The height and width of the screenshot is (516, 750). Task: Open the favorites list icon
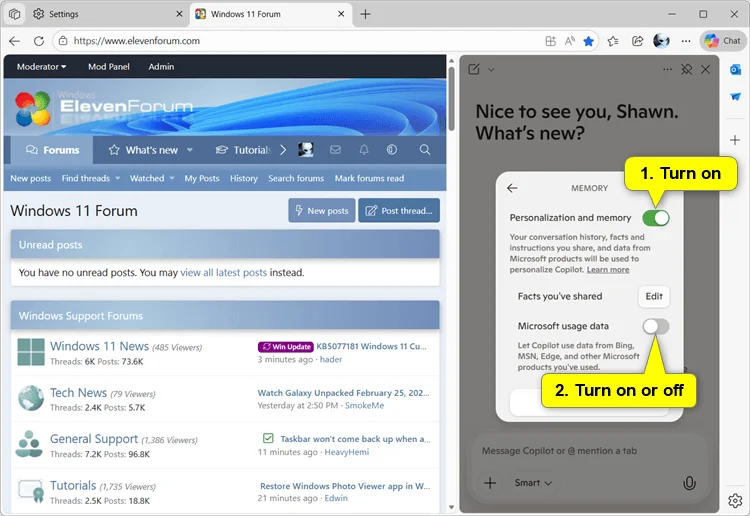click(613, 41)
